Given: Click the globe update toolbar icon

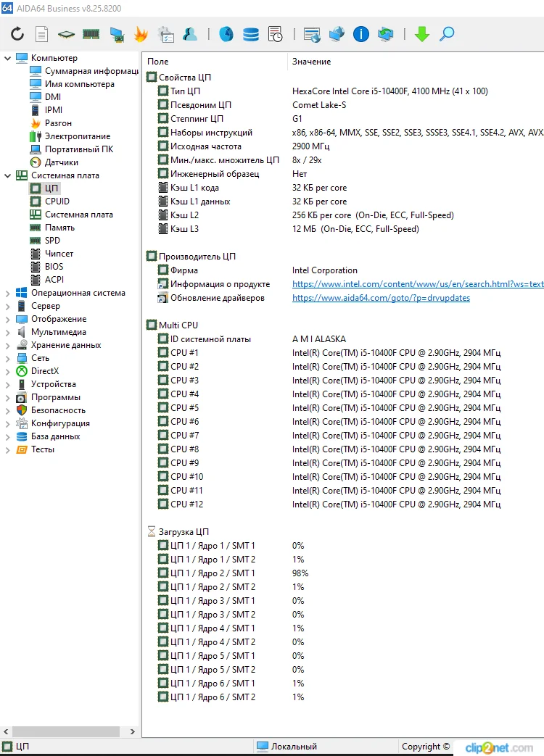Looking at the screenshot, I should click(385, 34).
